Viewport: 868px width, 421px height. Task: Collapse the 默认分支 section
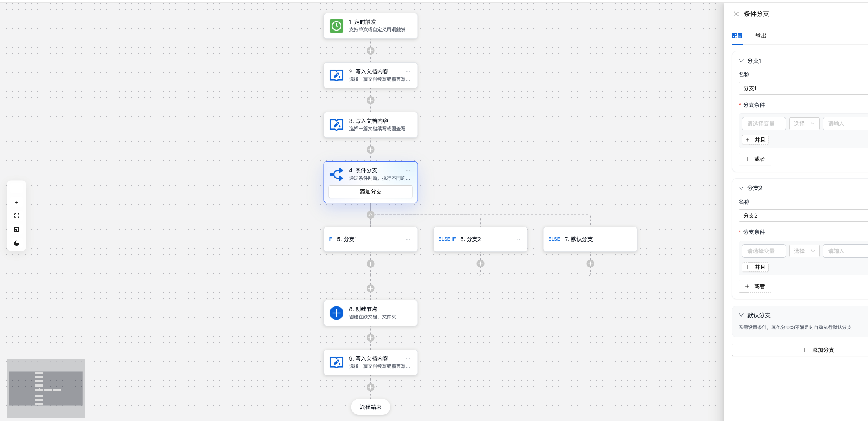point(741,315)
